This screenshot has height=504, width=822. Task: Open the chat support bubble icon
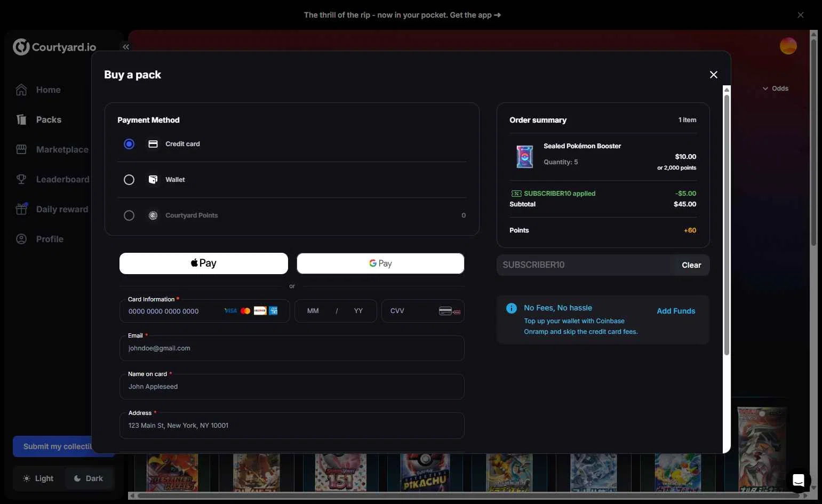[799, 481]
